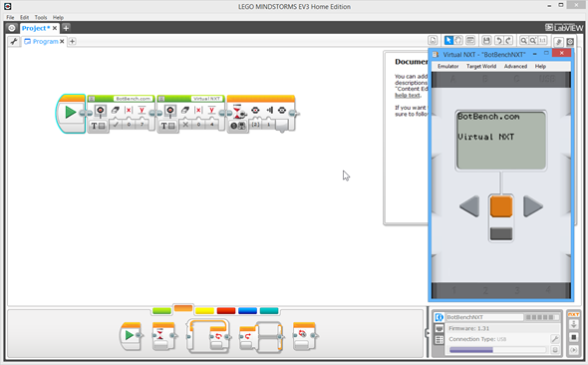Toggle clear screen checkmark on BotBench.com display block
The image size is (588, 365).
pyautogui.click(x=116, y=125)
